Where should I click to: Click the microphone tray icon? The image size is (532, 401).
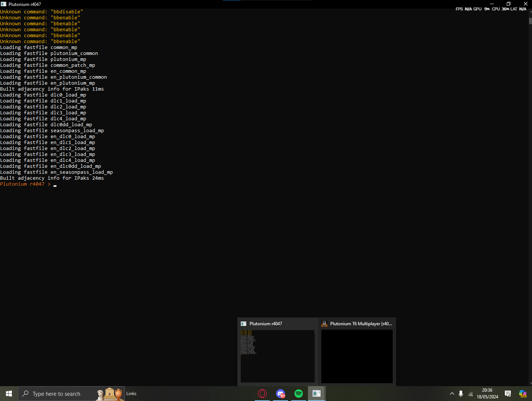coord(461,394)
